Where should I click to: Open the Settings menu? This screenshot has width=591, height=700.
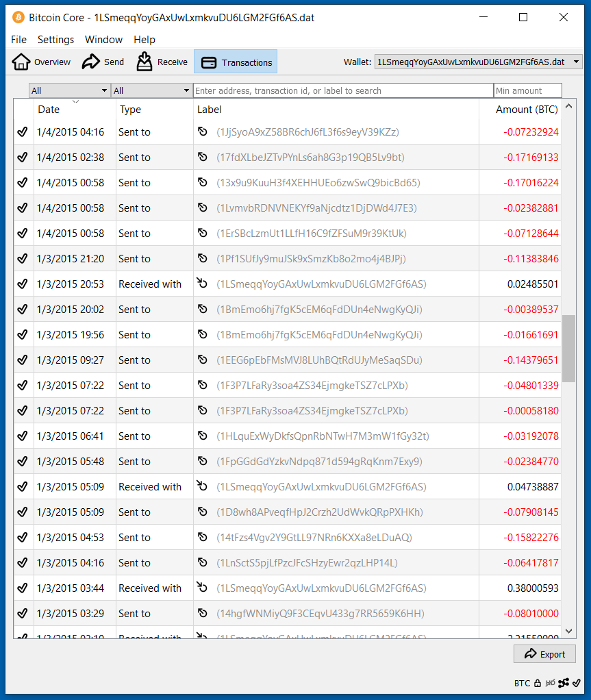point(55,39)
